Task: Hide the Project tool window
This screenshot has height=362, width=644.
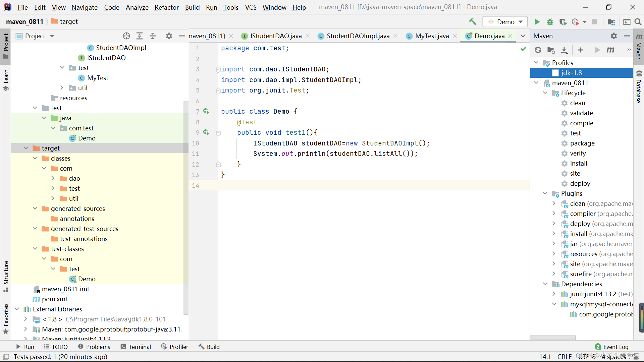Action: [x=182, y=36]
